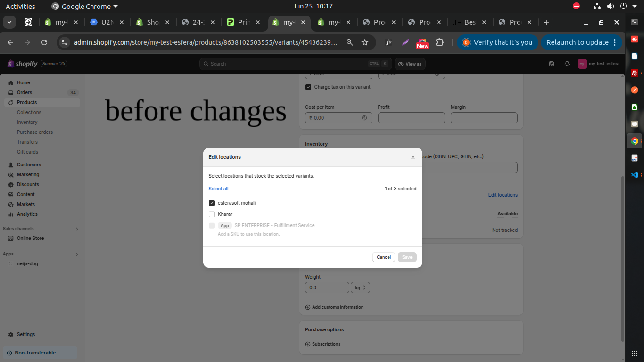The height and width of the screenshot is (362, 644).
Task: Open Orders in the sidebar
Action: click(25, 93)
